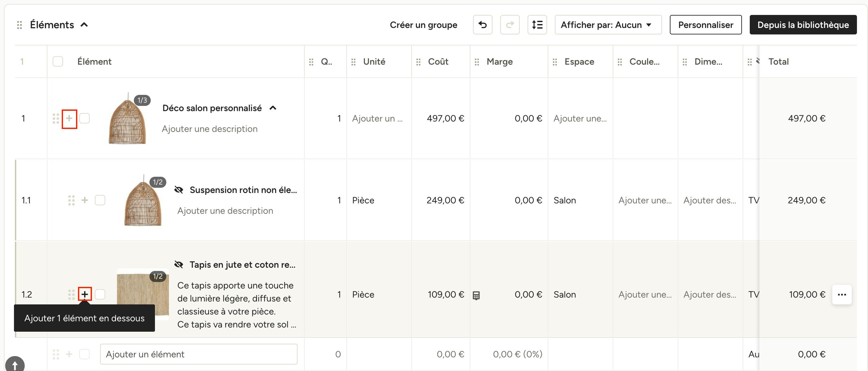
Task: Click Ajouter une... Espace for Déco salon
Action: (x=580, y=119)
